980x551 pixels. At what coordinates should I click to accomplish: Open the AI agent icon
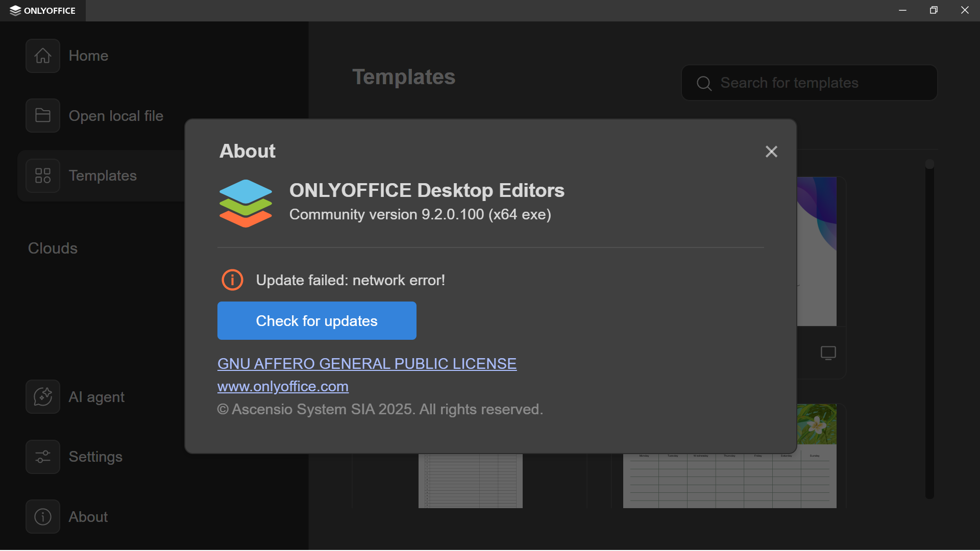43,397
